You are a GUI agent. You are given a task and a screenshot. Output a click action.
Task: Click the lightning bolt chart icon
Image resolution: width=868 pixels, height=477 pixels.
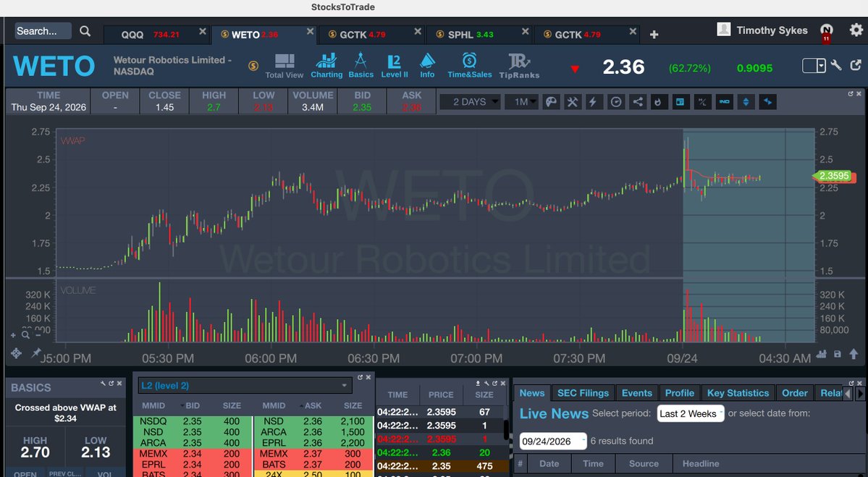tap(594, 102)
